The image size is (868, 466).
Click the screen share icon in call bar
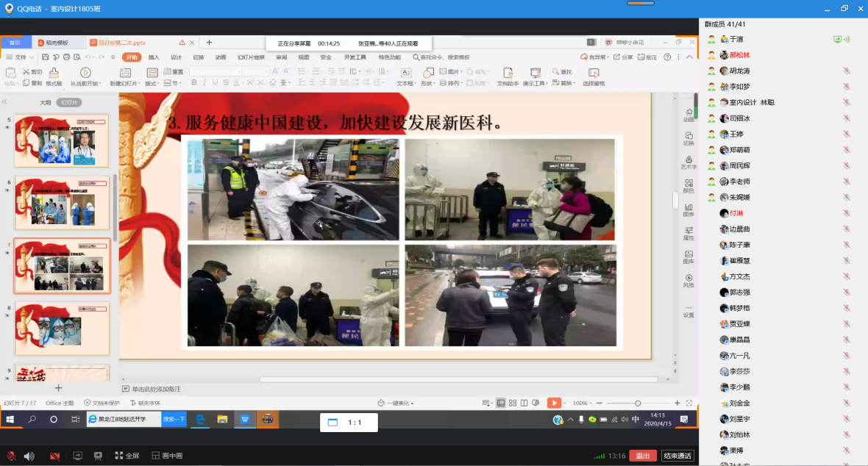click(x=77, y=456)
